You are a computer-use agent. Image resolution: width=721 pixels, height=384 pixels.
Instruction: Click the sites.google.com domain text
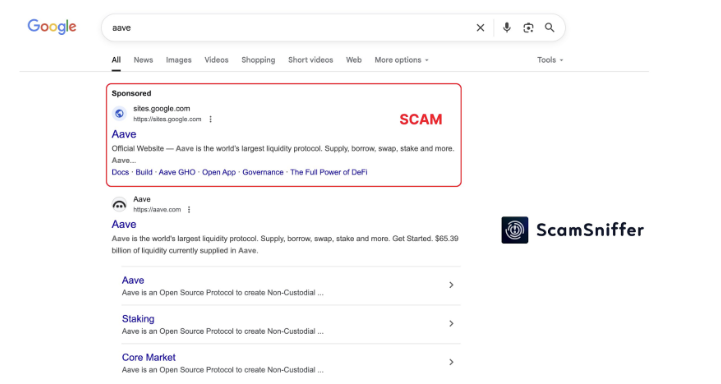click(161, 109)
